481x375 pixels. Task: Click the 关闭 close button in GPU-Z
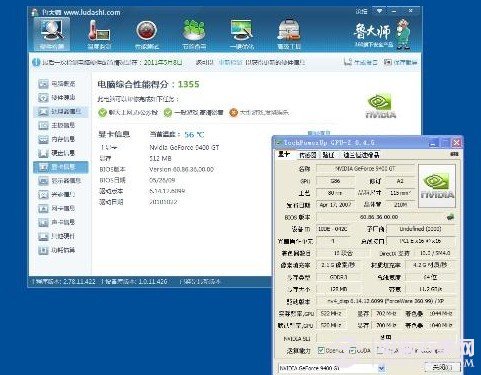click(x=442, y=367)
